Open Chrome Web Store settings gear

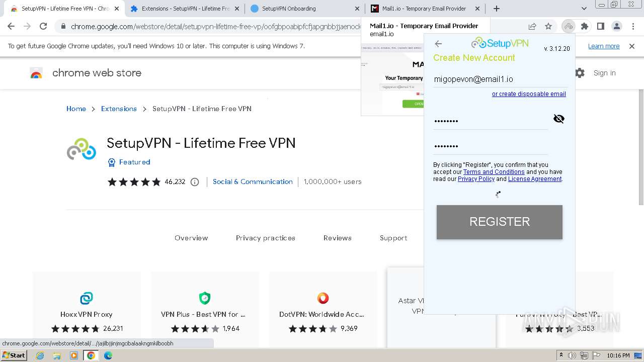click(580, 73)
